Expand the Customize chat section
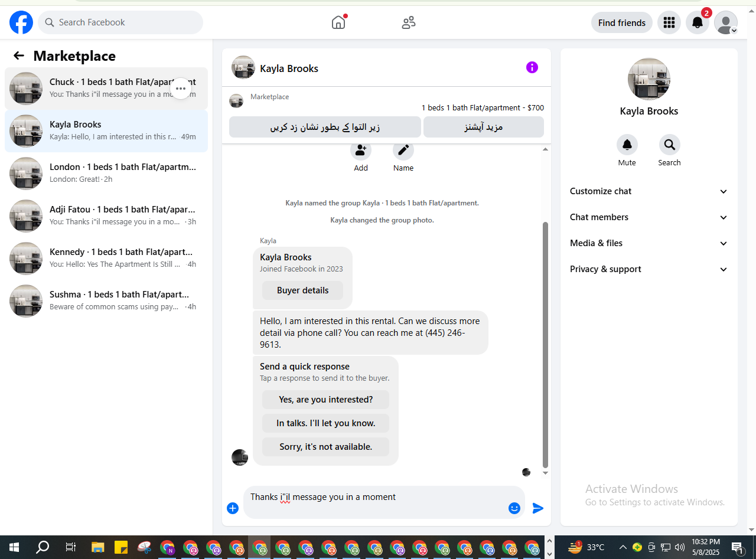756x559 pixels. click(649, 191)
